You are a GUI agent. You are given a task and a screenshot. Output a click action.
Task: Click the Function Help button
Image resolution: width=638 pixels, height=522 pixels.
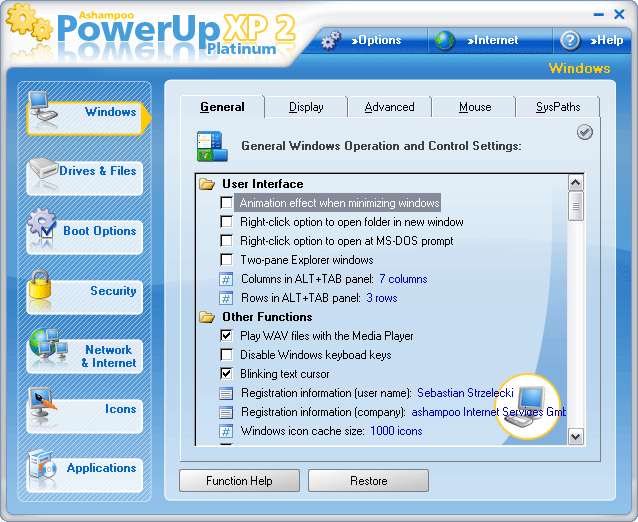[x=239, y=481]
